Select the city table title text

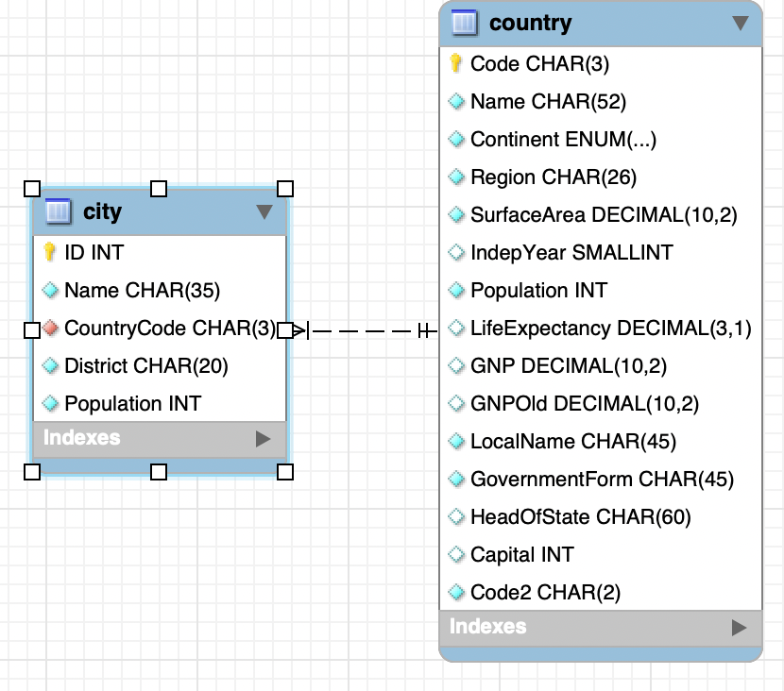click(103, 212)
